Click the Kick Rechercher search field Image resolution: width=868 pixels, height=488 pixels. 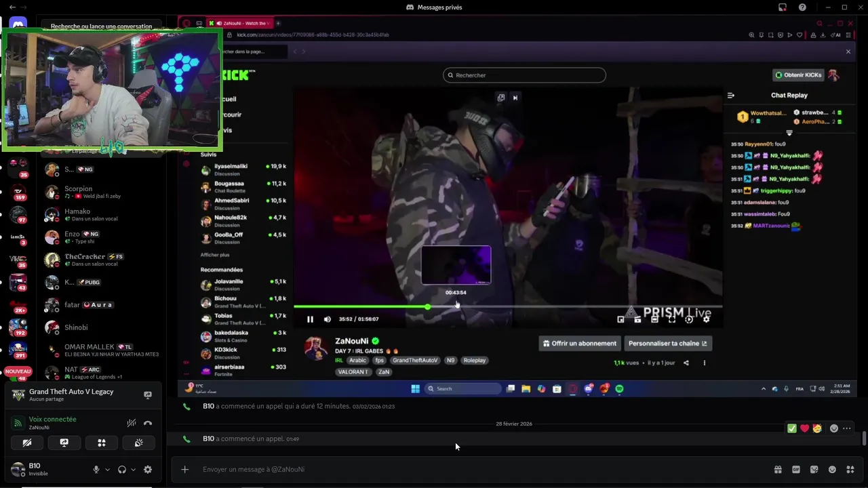pos(524,75)
